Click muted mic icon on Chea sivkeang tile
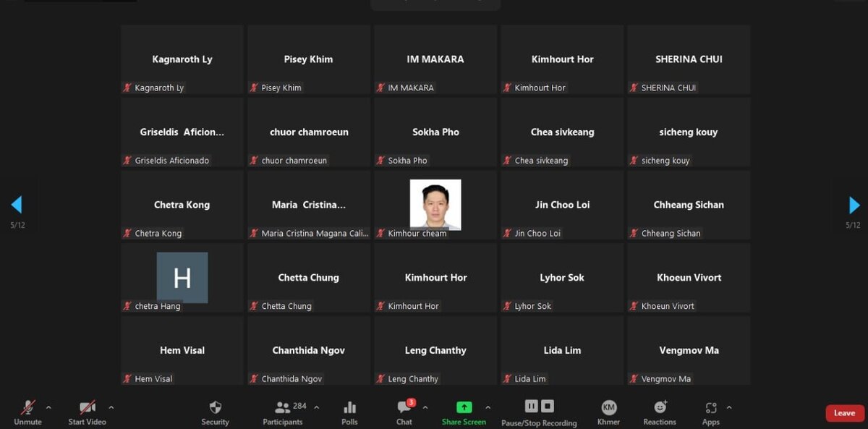 click(507, 161)
